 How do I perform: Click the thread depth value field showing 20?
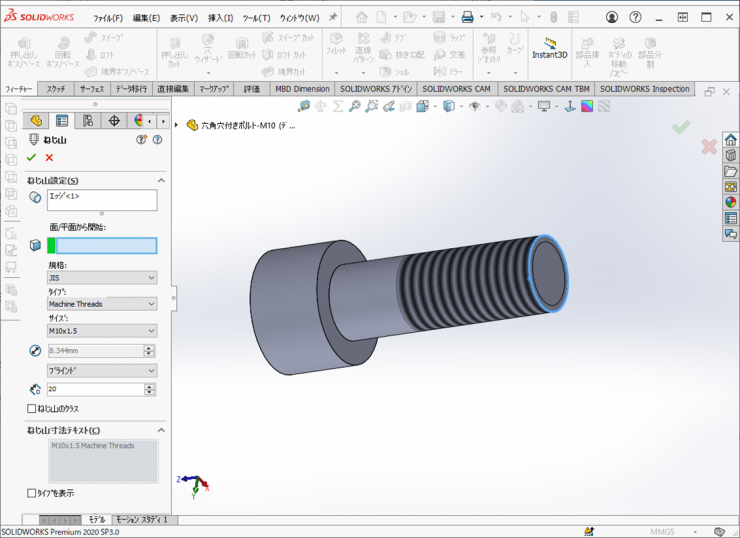[x=96, y=389]
